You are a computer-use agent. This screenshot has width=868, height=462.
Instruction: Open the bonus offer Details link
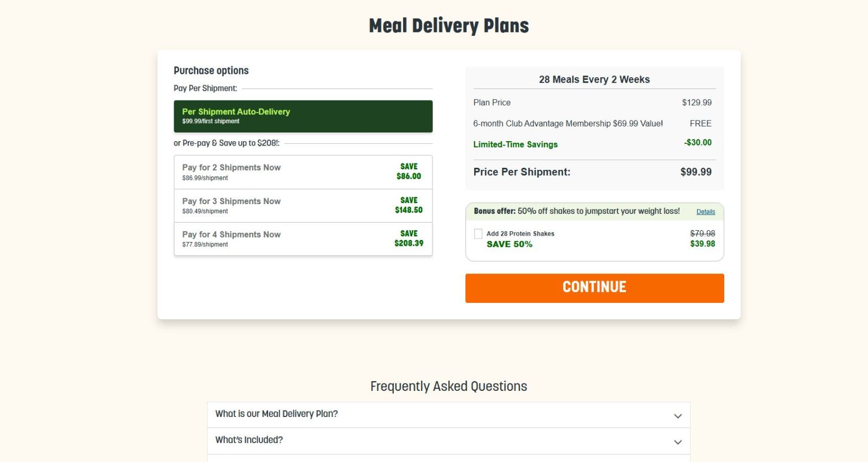706,212
